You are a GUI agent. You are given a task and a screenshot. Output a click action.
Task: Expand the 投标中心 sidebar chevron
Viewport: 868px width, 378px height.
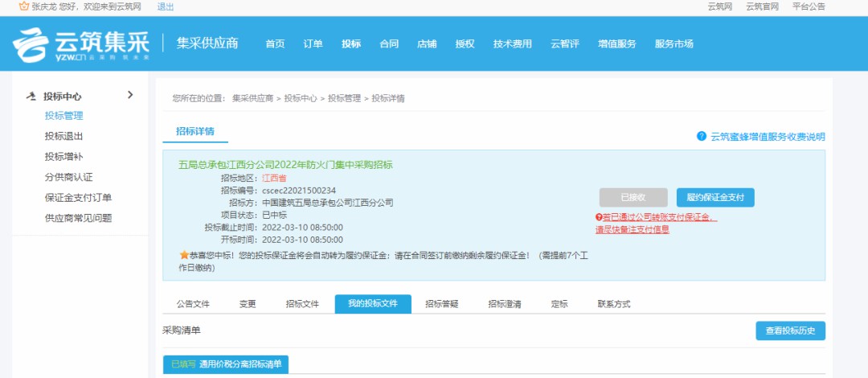(130, 95)
